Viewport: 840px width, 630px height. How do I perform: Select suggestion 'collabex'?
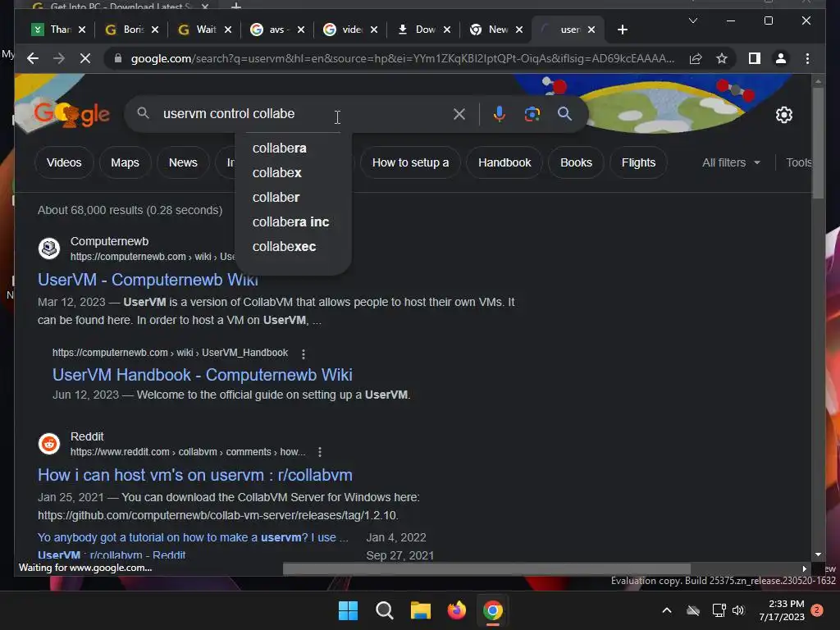pos(276,172)
